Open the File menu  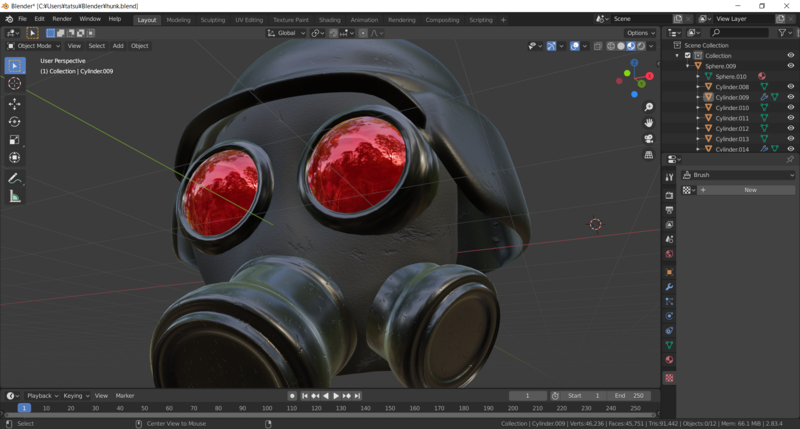(22, 19)
